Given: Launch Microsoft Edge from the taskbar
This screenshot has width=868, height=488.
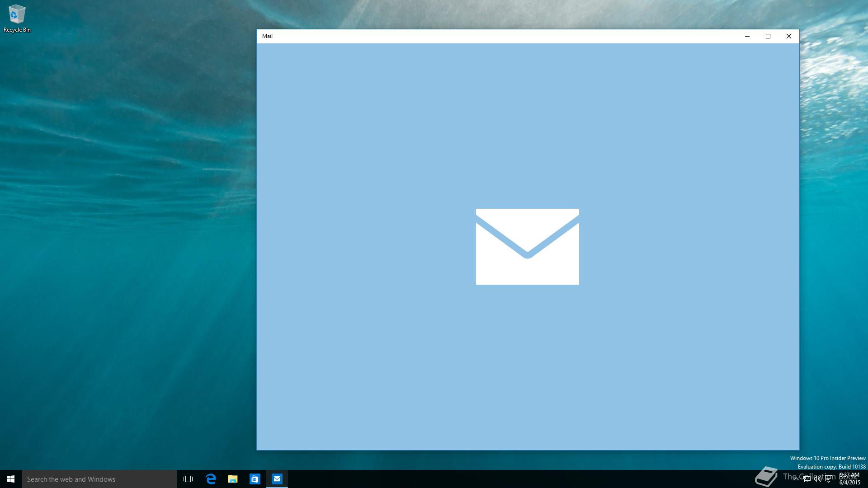Looking at the screenshot, I should 211,479.
